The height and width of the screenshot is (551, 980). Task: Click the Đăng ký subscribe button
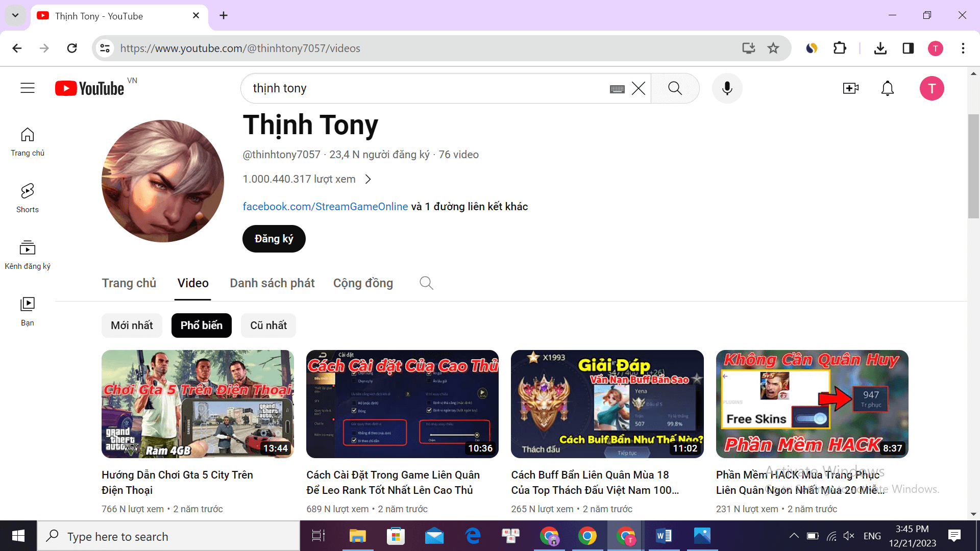(274, 239)
